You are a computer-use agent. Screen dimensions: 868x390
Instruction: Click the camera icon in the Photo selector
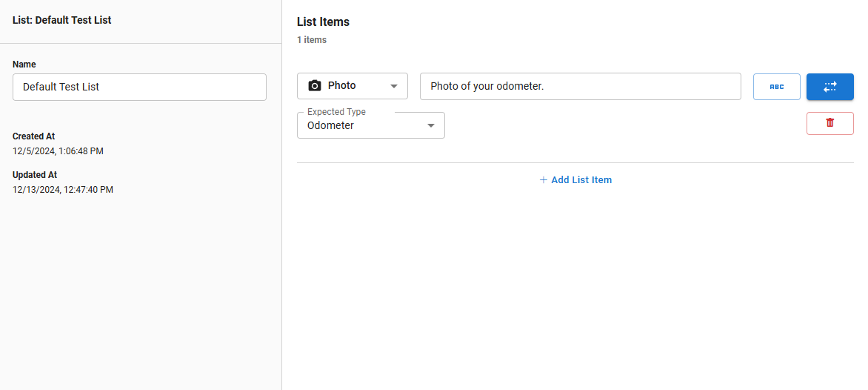[315, 86]
